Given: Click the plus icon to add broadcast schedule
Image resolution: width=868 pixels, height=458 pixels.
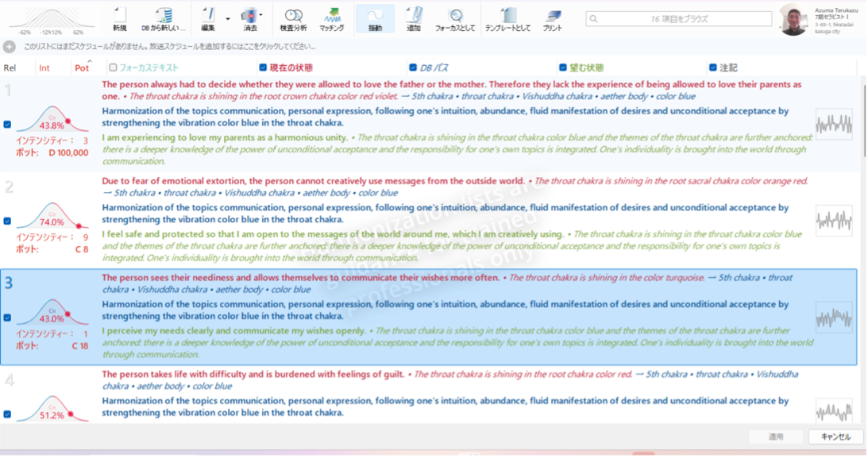Looking at the screenshot, I should click(9, 47).
